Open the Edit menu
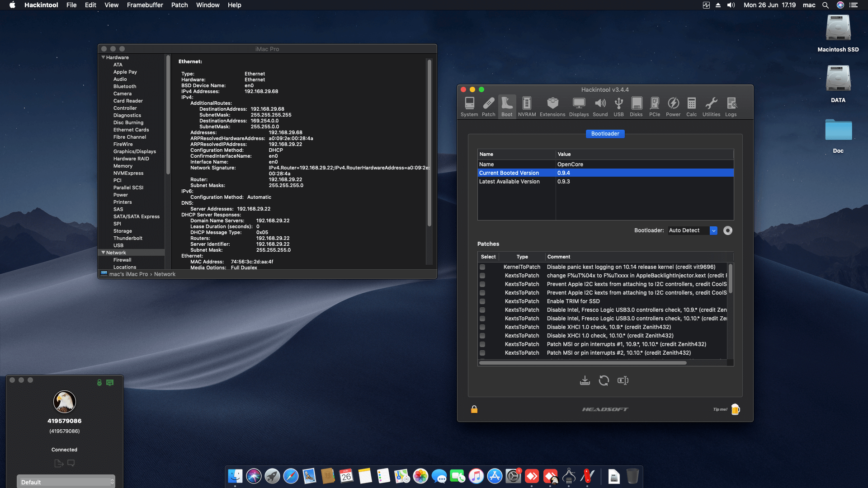Image resolution: width=868 pixels, height=488 pixels. 90,5
